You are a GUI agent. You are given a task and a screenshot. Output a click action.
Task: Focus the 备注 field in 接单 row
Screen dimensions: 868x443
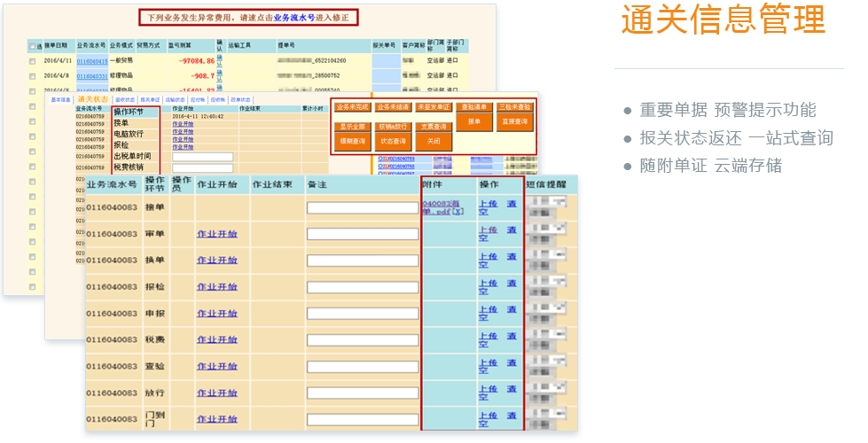[x=363, y=208]
